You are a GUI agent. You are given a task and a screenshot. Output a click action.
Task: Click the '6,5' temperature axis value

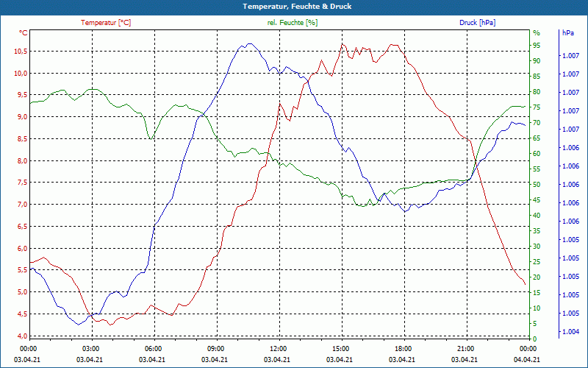coord(22,227)
